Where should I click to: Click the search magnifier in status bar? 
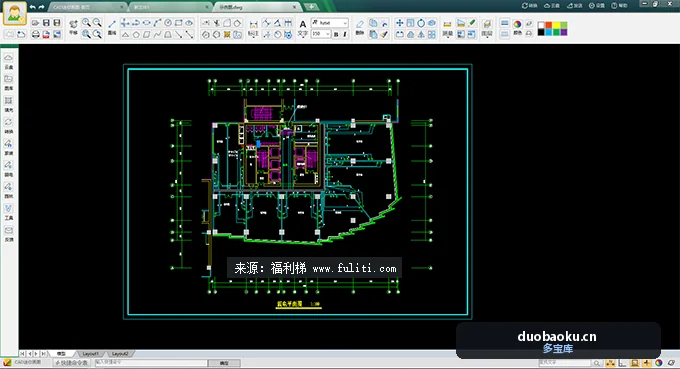(597, 363)
